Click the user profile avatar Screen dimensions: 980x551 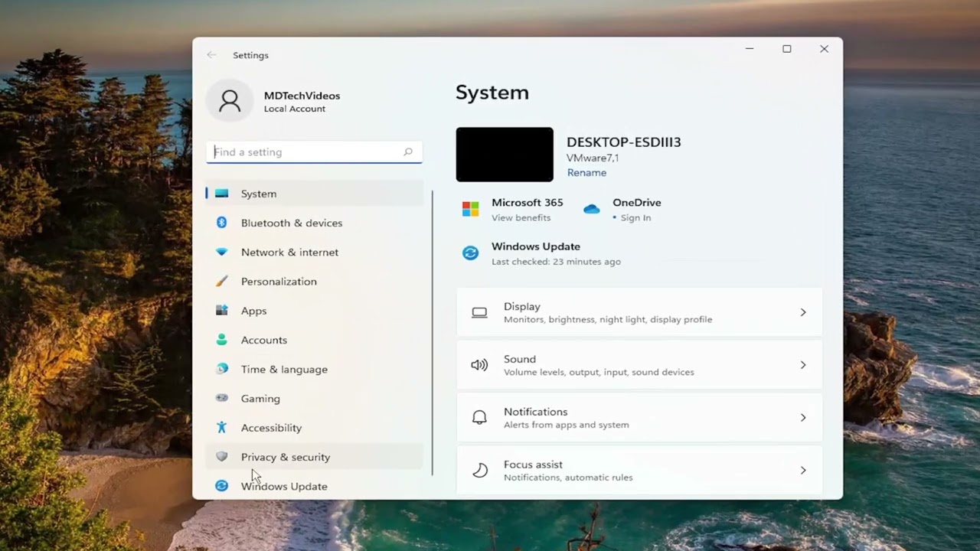click(x=229, y=100)
